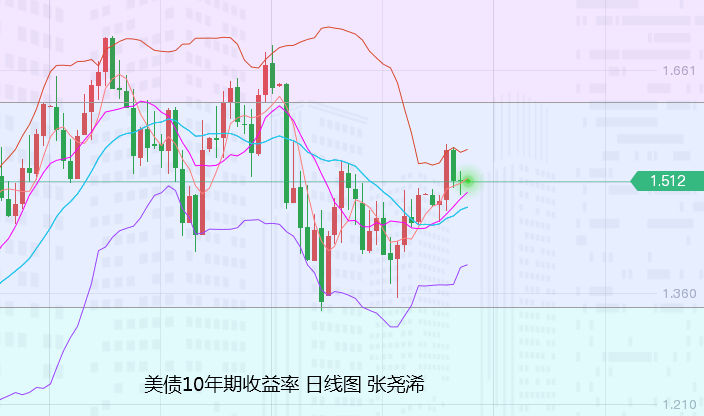Image resolution: width=704 pixels, height=416 pixels.
Task: Select the glowing green latest-price dot
Action: click(x=468, y=181)
